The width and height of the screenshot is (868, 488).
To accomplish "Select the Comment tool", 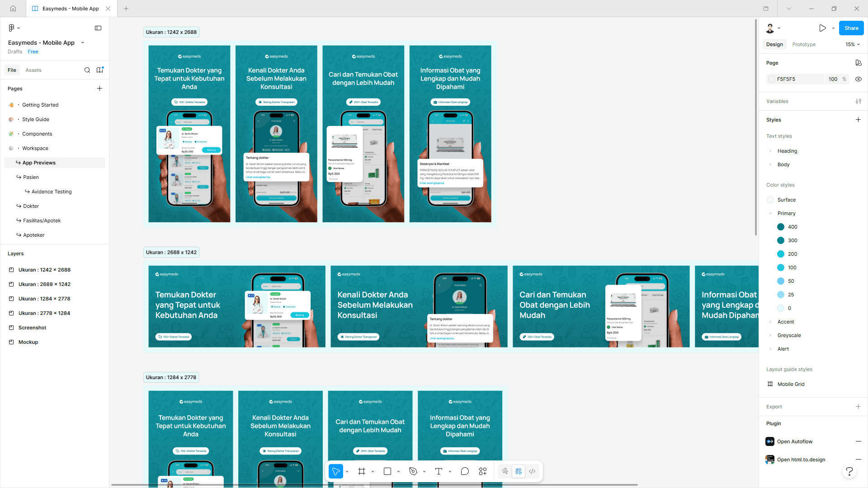I will pos(465,471).
